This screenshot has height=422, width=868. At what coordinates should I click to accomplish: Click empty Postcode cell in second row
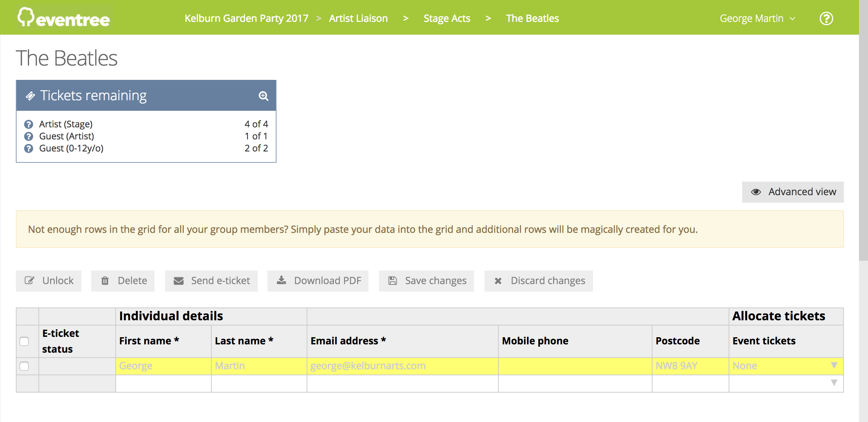691,384
